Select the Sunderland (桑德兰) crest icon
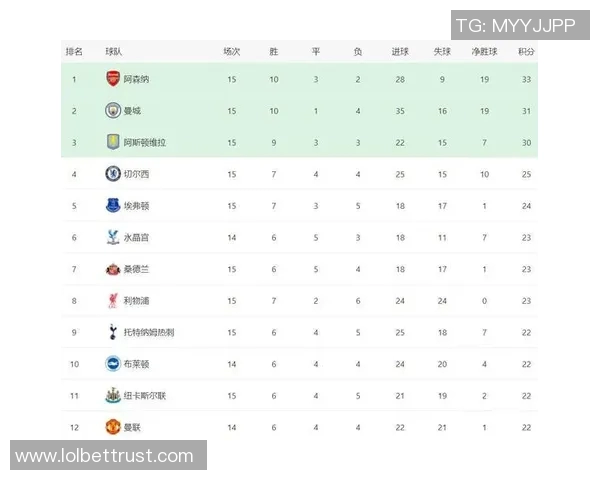The height and width of the screenshot is (480, 600). [113, 269]
